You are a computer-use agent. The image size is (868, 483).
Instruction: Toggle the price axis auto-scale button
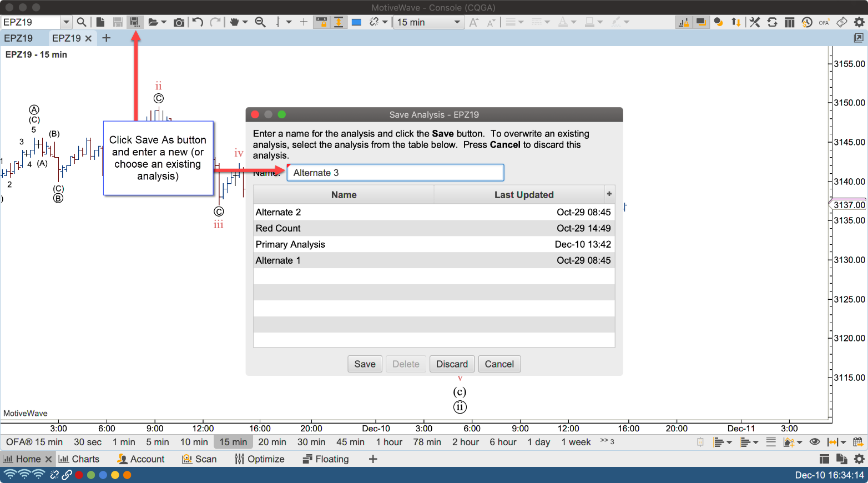pos(338,22)
